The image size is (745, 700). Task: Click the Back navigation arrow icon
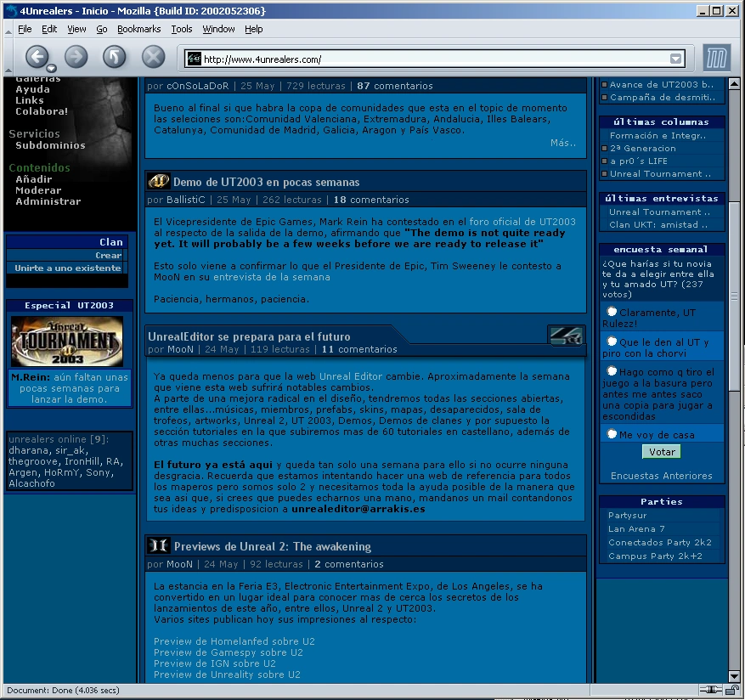[x=37, y=56]
